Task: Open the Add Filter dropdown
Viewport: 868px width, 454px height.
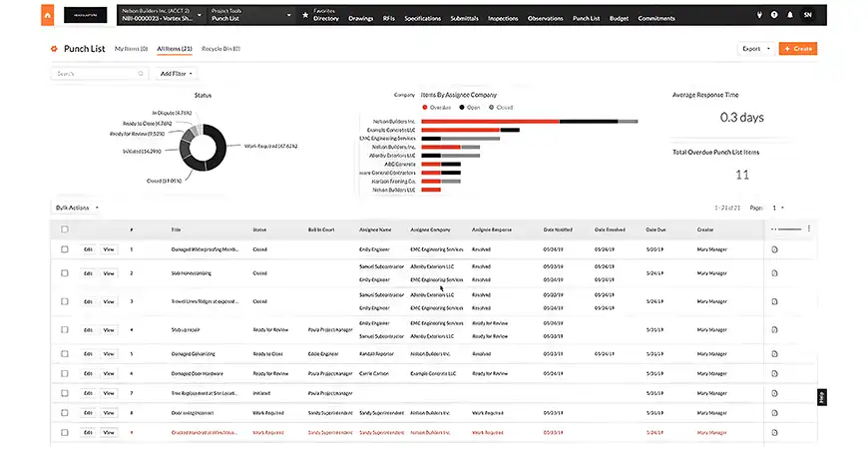Action: point(176,73)
